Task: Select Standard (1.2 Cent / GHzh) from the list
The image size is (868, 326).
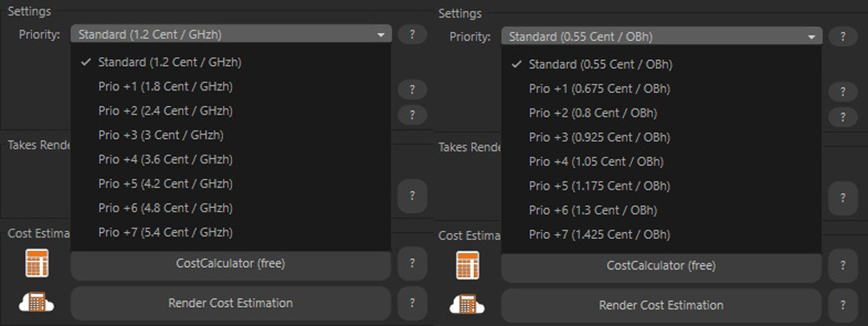Action: [231, 62]
